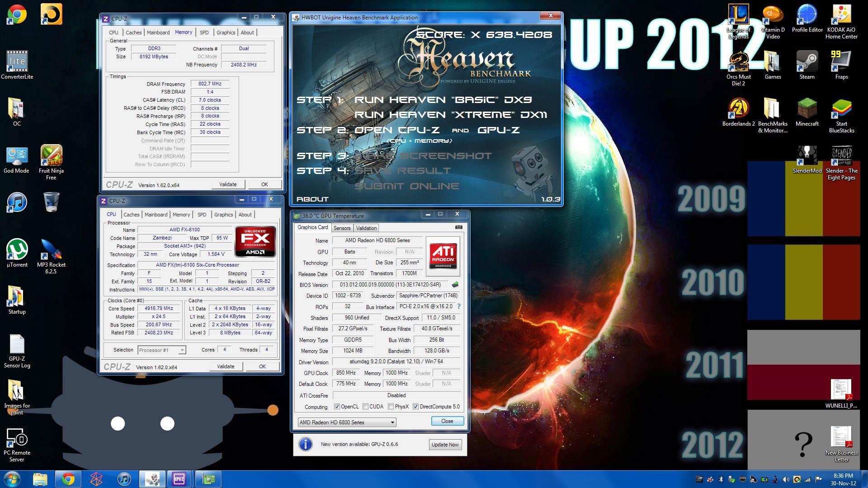Open the AMD Radeon HD 6800 Series dropdown
This screenshot has height=488, width=868.
tap(347, 422)
